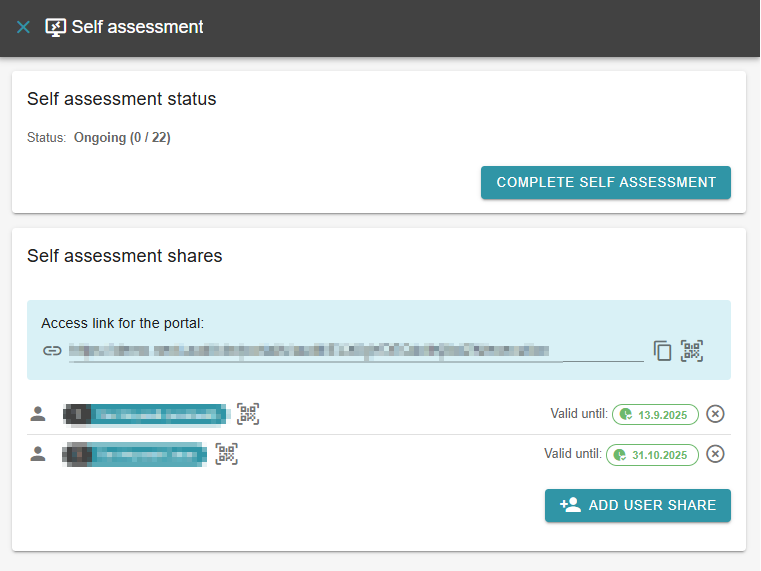Image resolution: width=761 pixels, height=571 pixels.
Task: Copy the portal access link to clipboard
Action: pos(662,351)
